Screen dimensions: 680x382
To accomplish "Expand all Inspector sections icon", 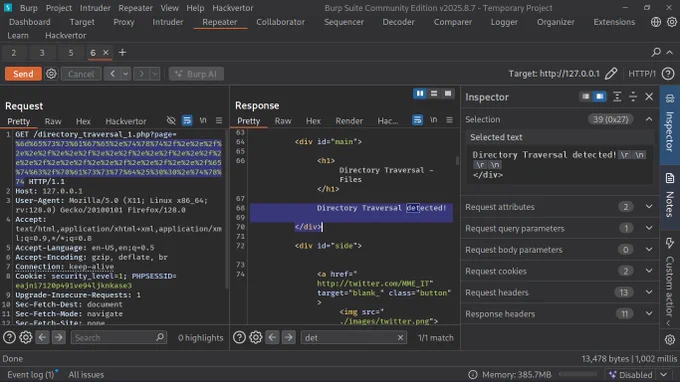I will 617,97.
